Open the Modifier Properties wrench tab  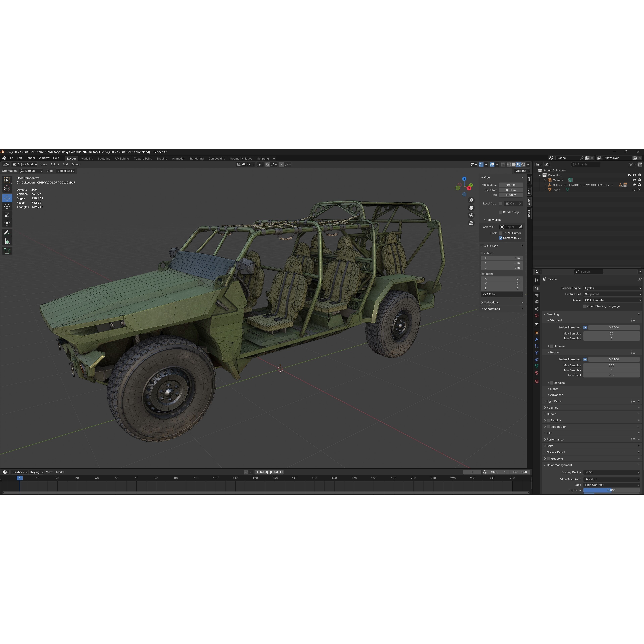[x=536, y=339]
